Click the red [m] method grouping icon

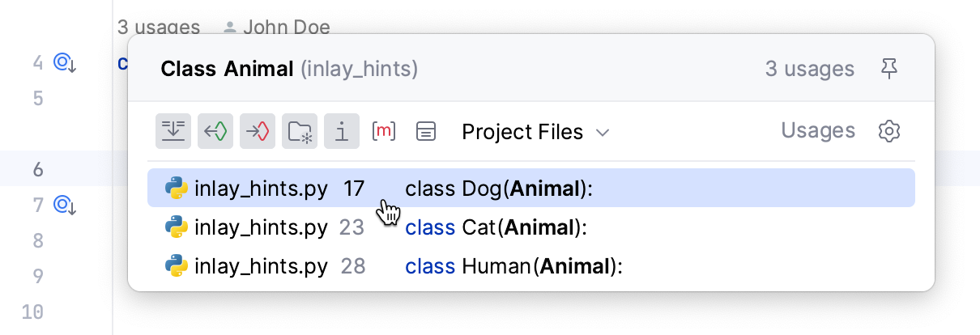pyautogui.click(x=383, y=131)
